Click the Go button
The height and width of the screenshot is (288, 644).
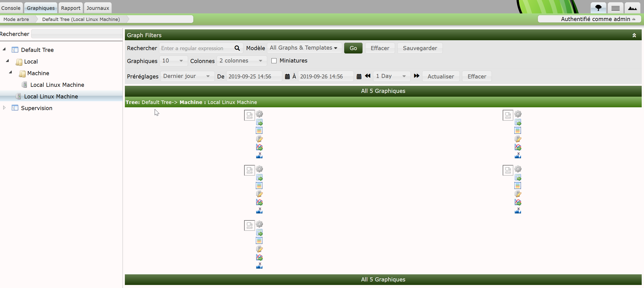pos(353,48)
